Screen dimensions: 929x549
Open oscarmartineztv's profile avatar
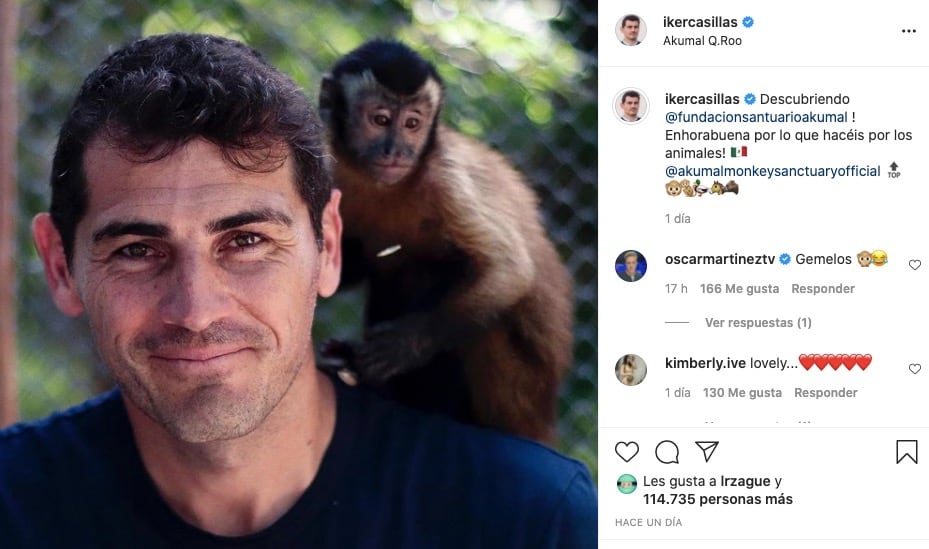631,266
